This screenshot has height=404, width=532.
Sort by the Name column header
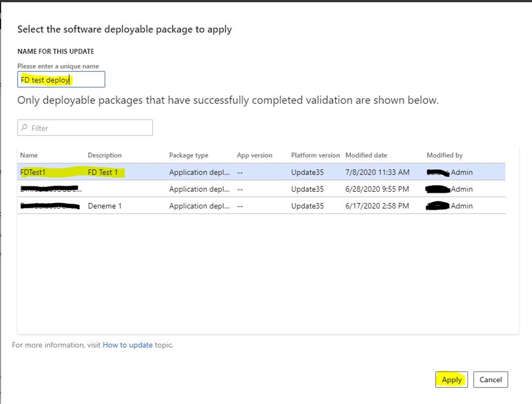[x=29, y=155]
